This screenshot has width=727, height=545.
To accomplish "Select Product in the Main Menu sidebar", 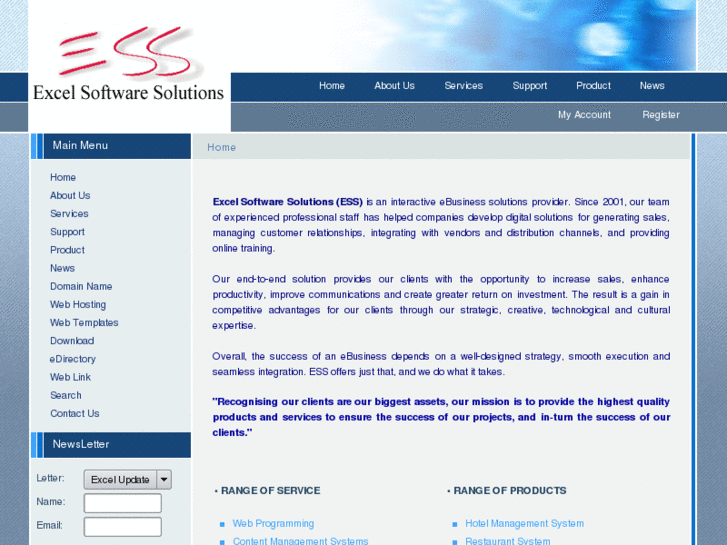I will (67, 250).
